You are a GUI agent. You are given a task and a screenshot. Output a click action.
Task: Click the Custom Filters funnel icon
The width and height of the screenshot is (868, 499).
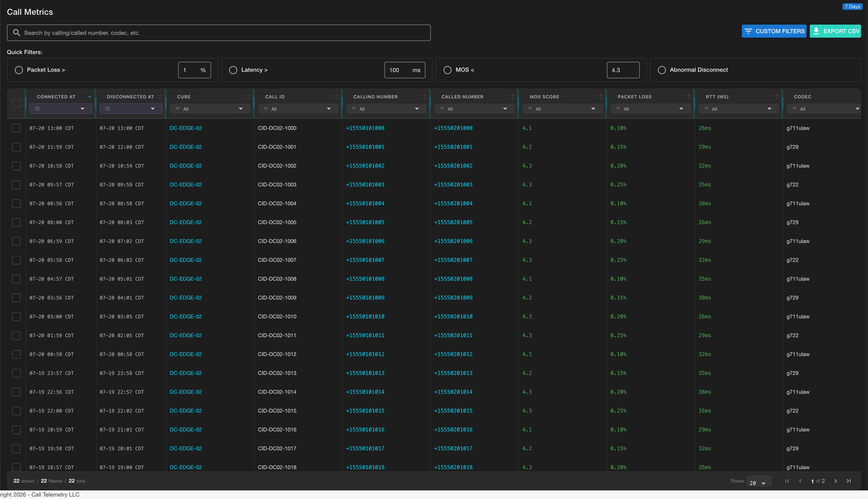748,31
